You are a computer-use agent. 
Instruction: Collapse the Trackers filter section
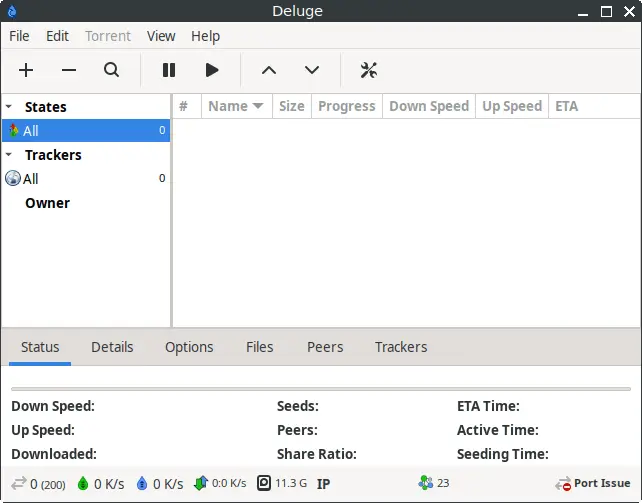(x=9, y=155)
